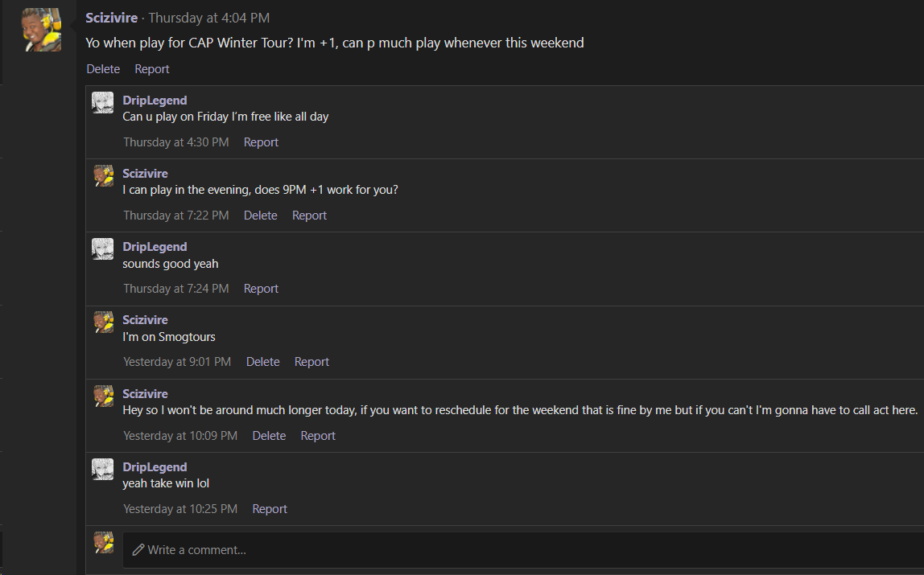924x575 pixels.
Task: Click Scizivire's avatar beside reschedule comment
Action: coord(104,396)
